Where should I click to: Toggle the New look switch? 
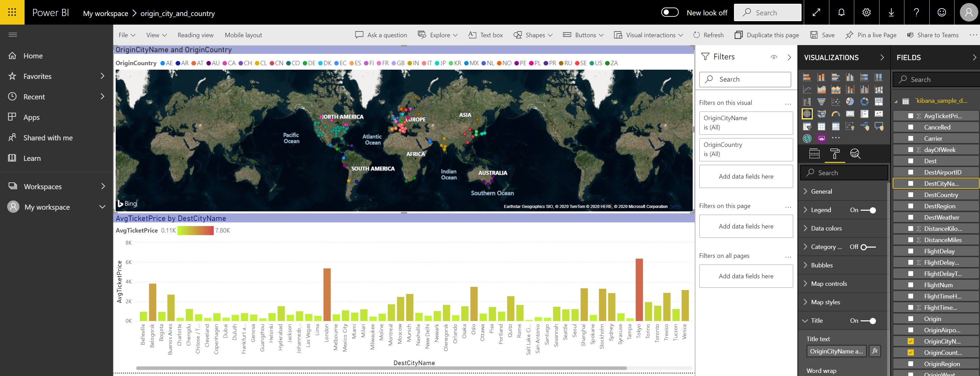(669, 13)
